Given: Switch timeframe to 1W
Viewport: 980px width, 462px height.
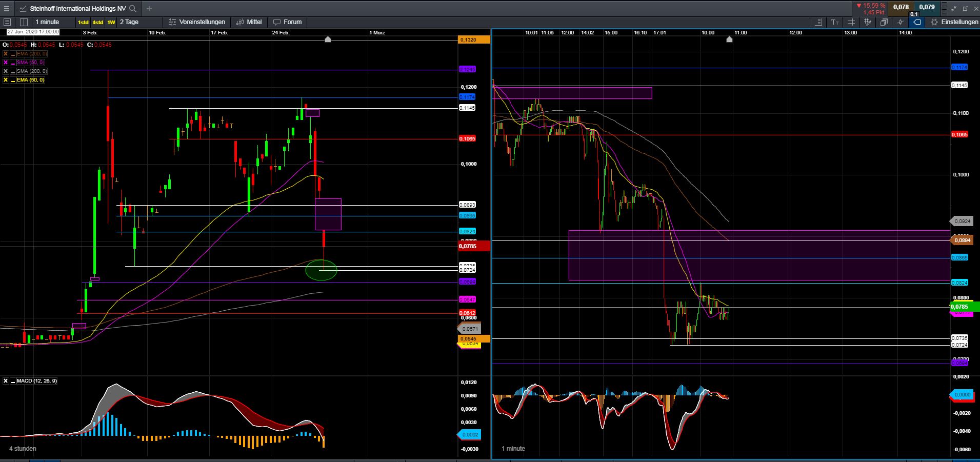Looking at the screenshot, I should (111, 22).
